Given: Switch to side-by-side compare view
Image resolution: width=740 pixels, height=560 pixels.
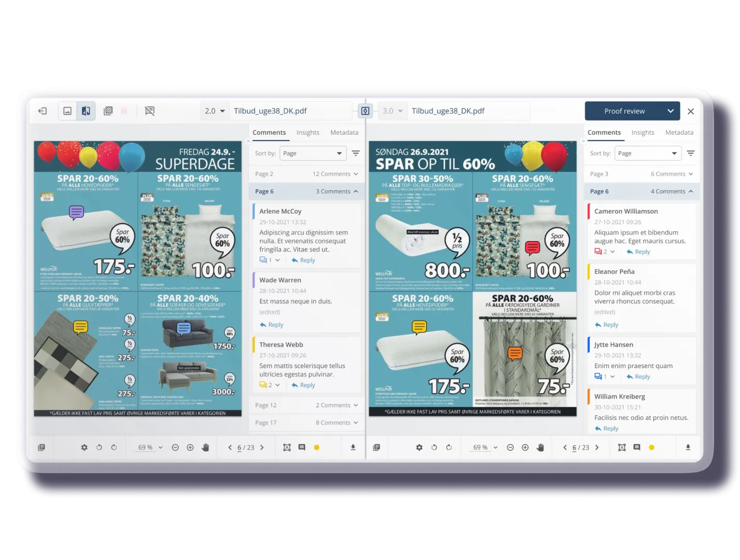Looking at the screenshot, I should (86, 111).
